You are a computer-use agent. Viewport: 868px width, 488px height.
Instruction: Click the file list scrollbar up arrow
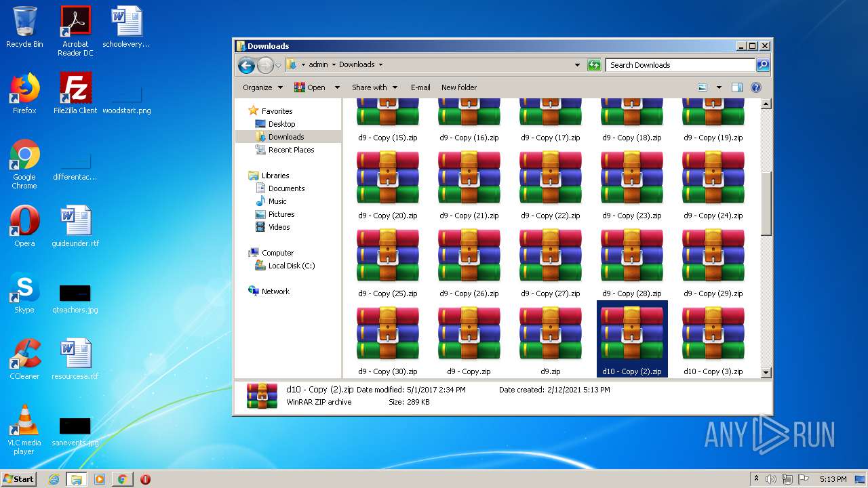tap(766, 104)
